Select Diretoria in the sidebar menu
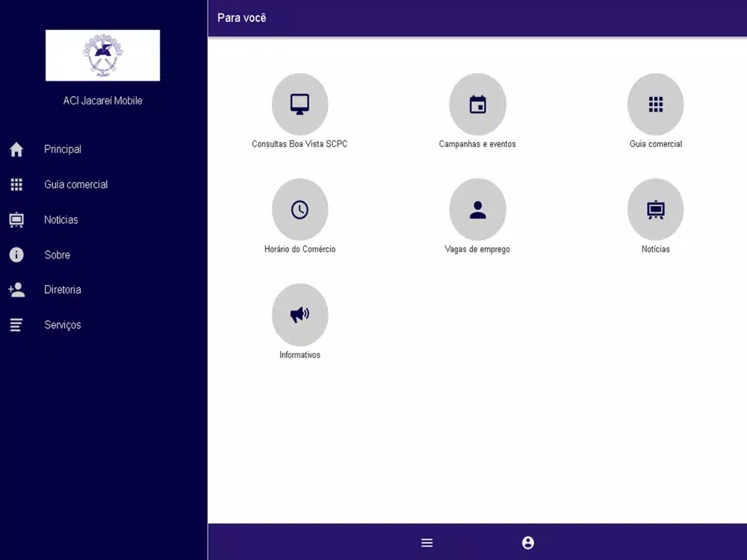Viewport: 747px width, 560px height. point(63,290)
